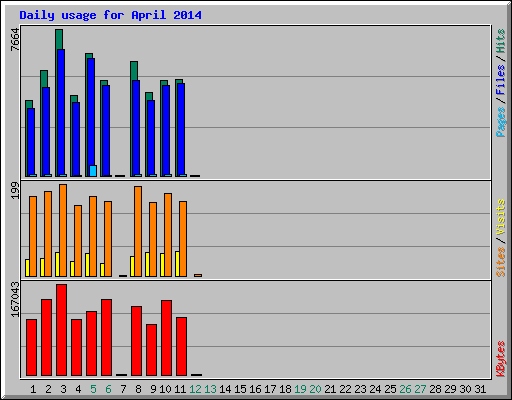Viewport: 512px width, 400px height.
Task: Click the cyan Pages bar on day 5
Action: coord(93,171)
